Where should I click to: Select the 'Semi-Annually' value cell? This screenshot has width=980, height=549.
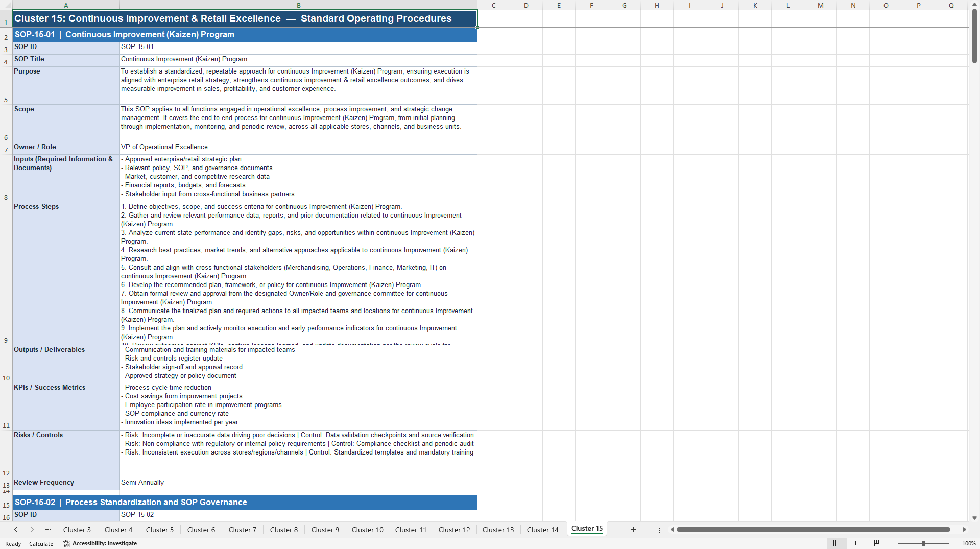pos(298,484)
